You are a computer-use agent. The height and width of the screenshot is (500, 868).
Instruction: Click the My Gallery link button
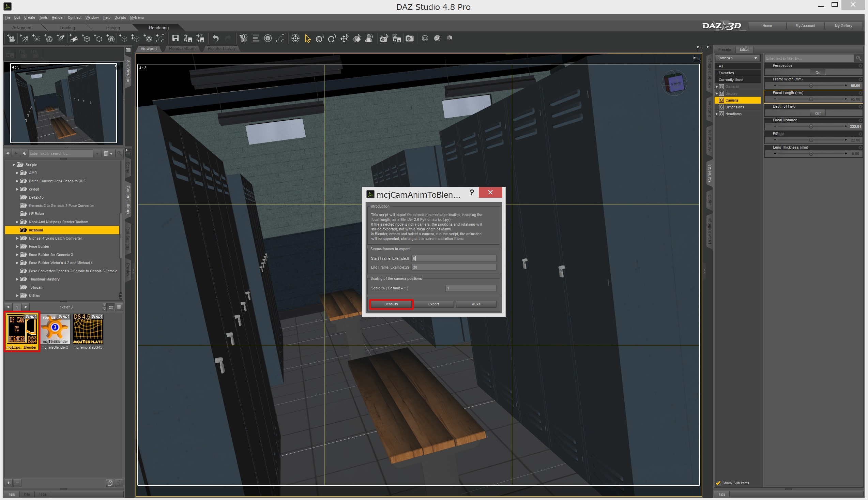click(x=843, y=26)
